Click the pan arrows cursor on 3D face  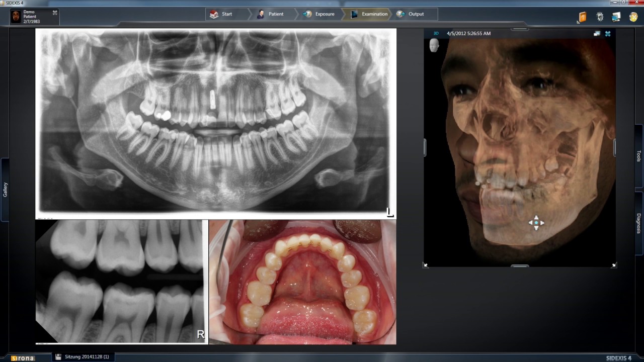tap(536, 223)
